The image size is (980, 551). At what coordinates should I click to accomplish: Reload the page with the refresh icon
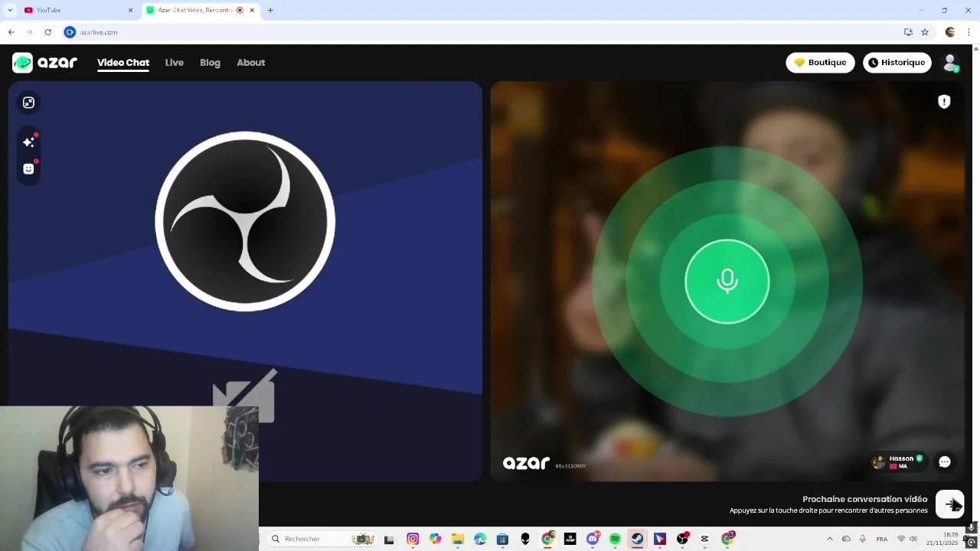click(47, 32)
